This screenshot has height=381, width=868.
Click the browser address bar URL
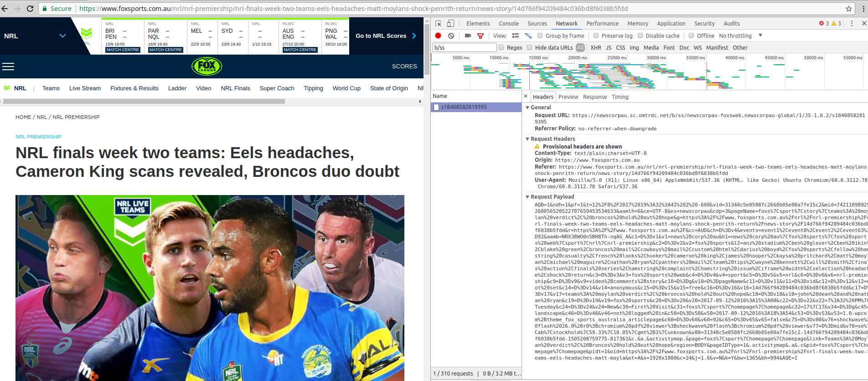(x=353, y=9)
